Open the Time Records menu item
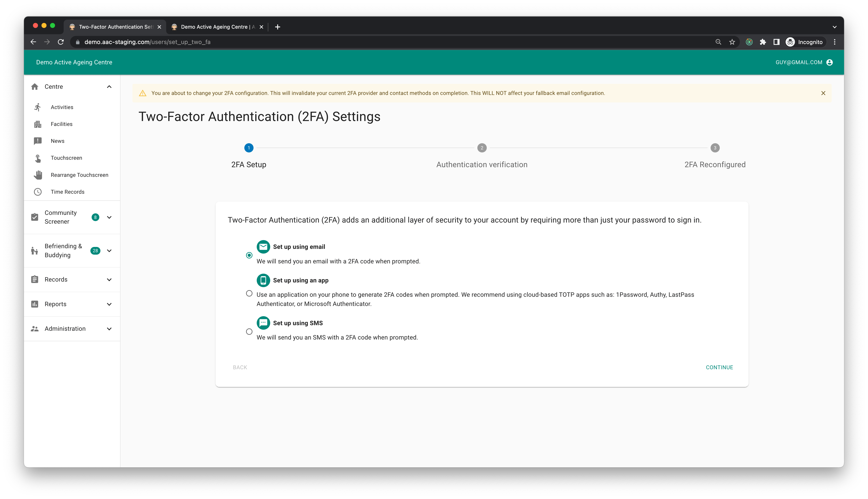Screen dimensions: 868x499 coord(72,192)
